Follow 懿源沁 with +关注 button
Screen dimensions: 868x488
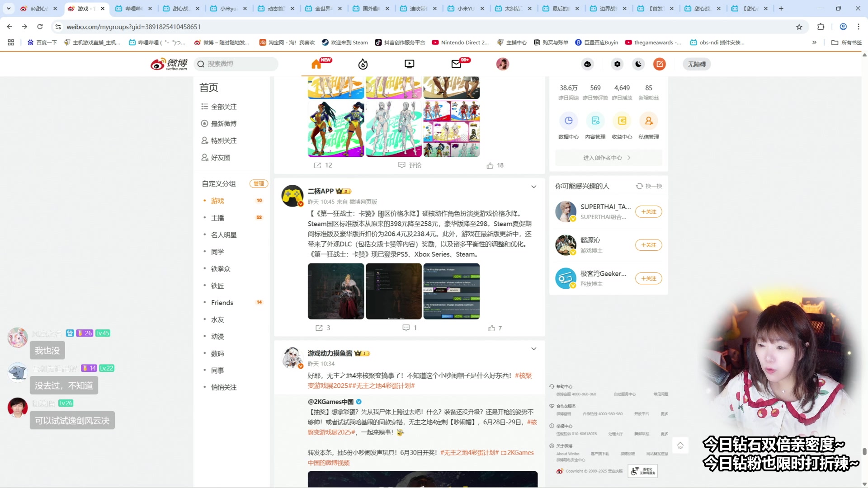[x=648, y=245]
